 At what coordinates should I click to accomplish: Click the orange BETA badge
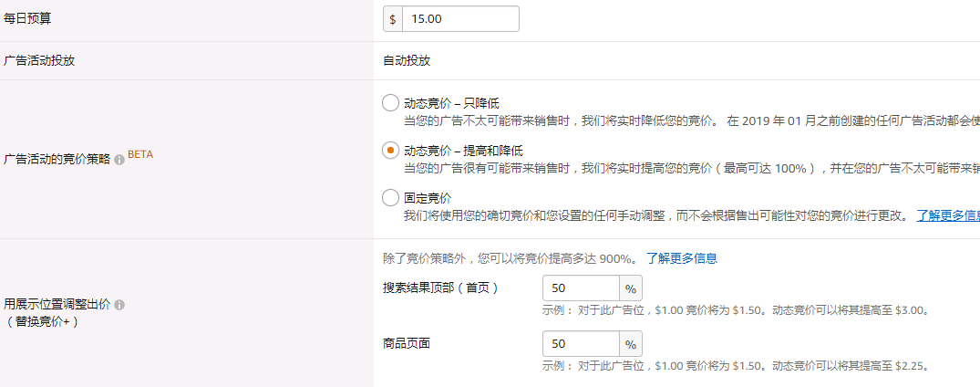[x=140, y=153]
